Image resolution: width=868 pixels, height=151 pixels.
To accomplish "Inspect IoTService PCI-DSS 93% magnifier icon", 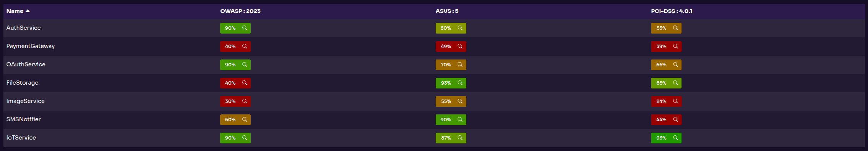I will (675, 138).
